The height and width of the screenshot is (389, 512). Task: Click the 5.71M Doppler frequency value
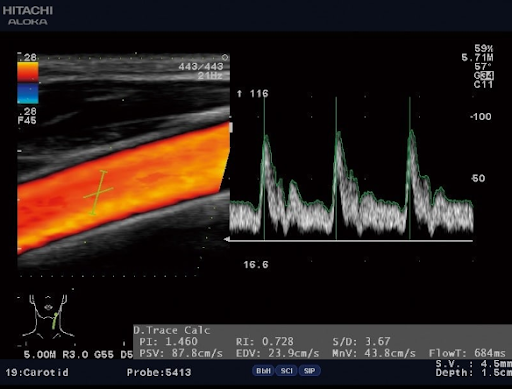477,57
